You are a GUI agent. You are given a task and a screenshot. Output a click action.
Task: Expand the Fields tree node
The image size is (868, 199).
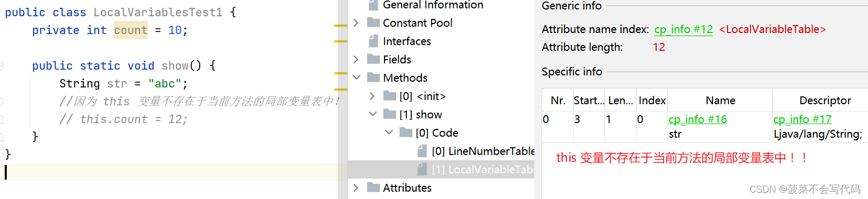tap(356, 59)
